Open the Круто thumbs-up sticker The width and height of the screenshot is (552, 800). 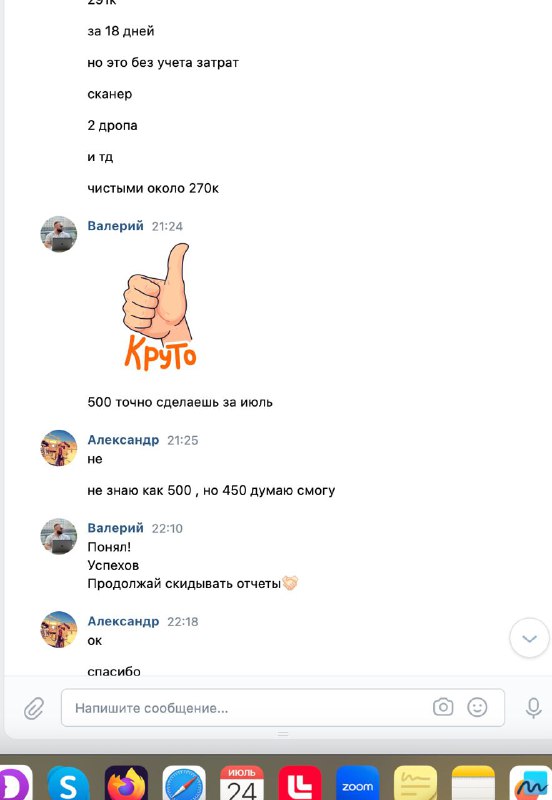(x=160, y=307)
